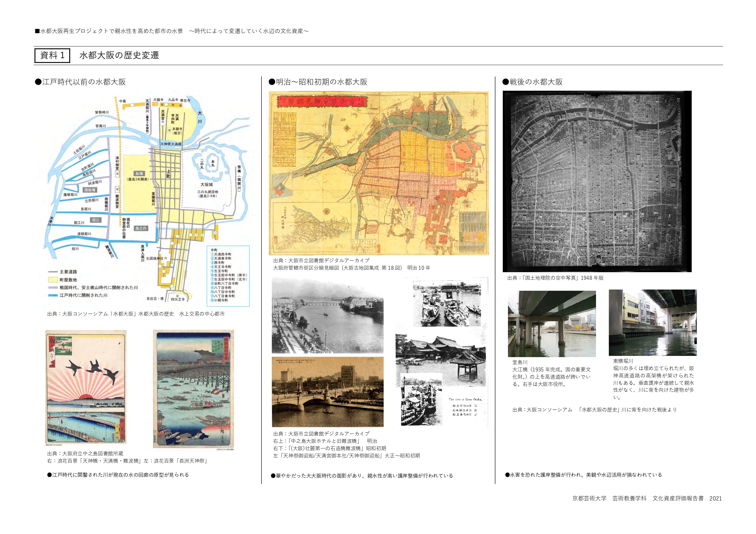756x534 pixels.
Task: Click the ukiyo-e print with three birds
Action: [86, 387]
